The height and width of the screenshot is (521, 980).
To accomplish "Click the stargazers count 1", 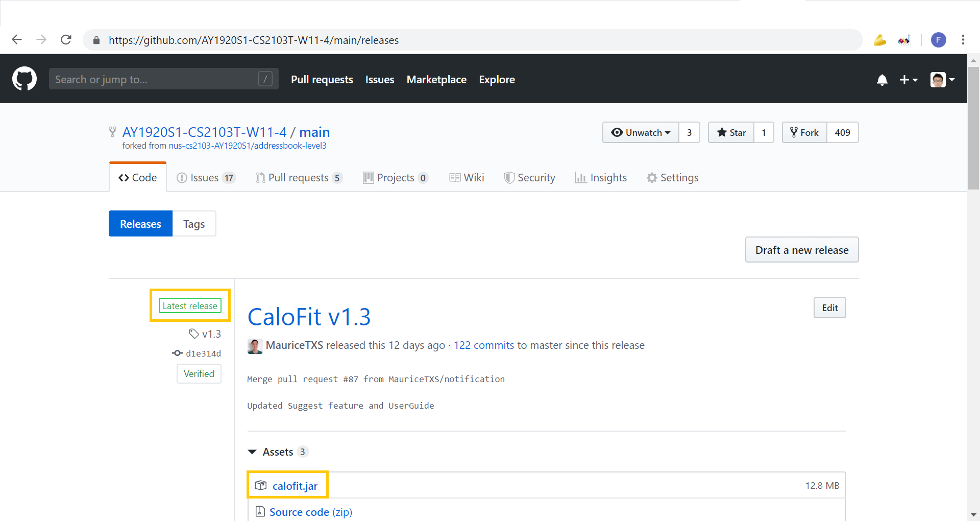I will pos(764,132).
